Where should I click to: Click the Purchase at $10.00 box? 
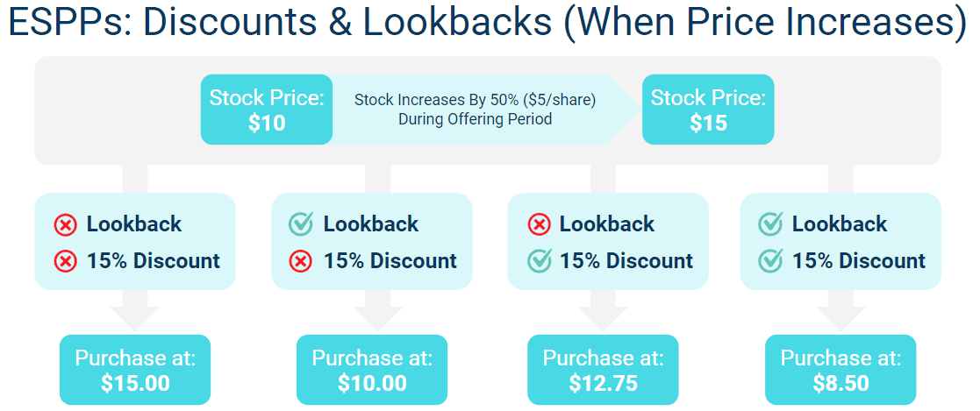click(x=372, y=370)
